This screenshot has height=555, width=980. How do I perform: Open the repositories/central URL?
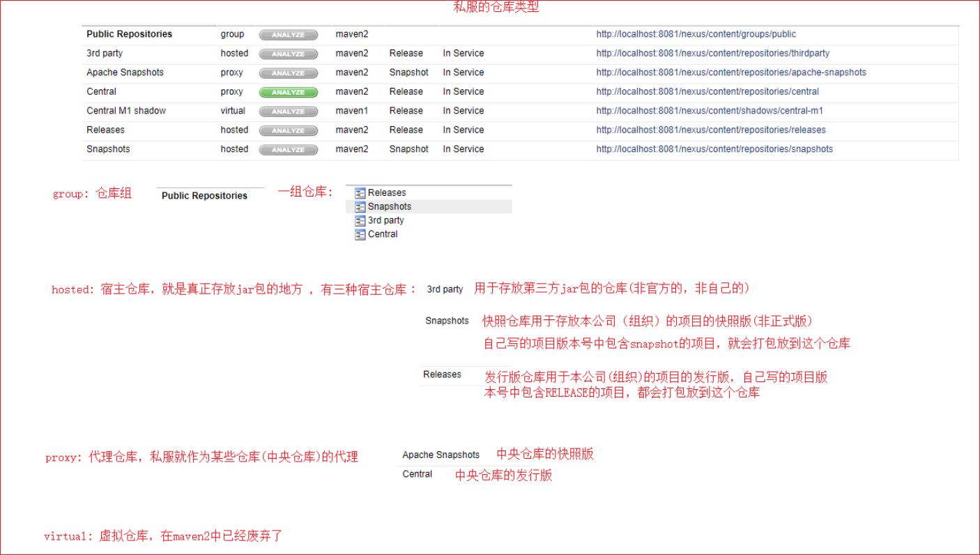point(707,91)
